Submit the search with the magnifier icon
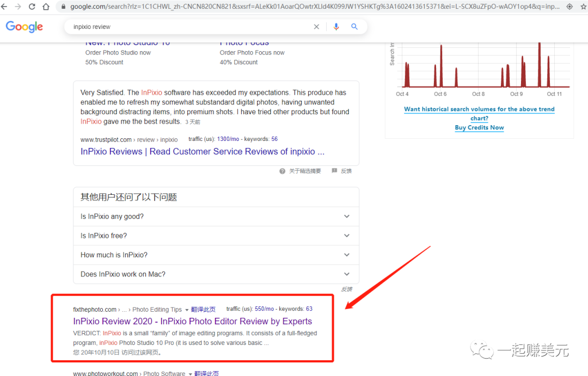 click(354, 27)
